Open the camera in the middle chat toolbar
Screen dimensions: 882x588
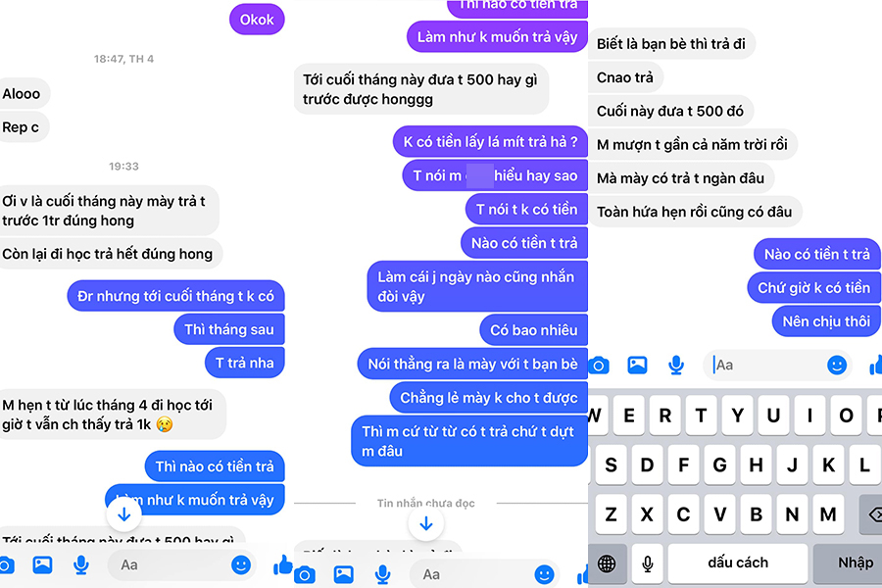coord(305,575)
